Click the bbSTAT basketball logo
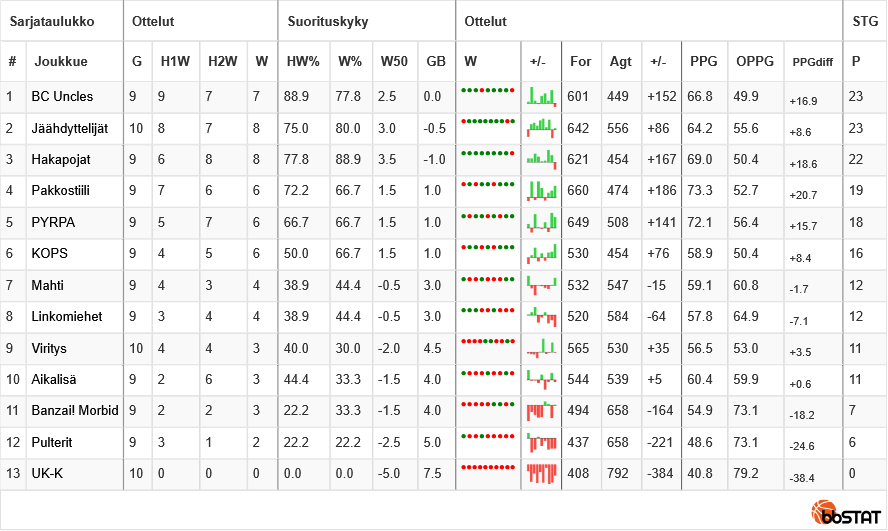Screen dimensions: 888x531 (846, 513)
